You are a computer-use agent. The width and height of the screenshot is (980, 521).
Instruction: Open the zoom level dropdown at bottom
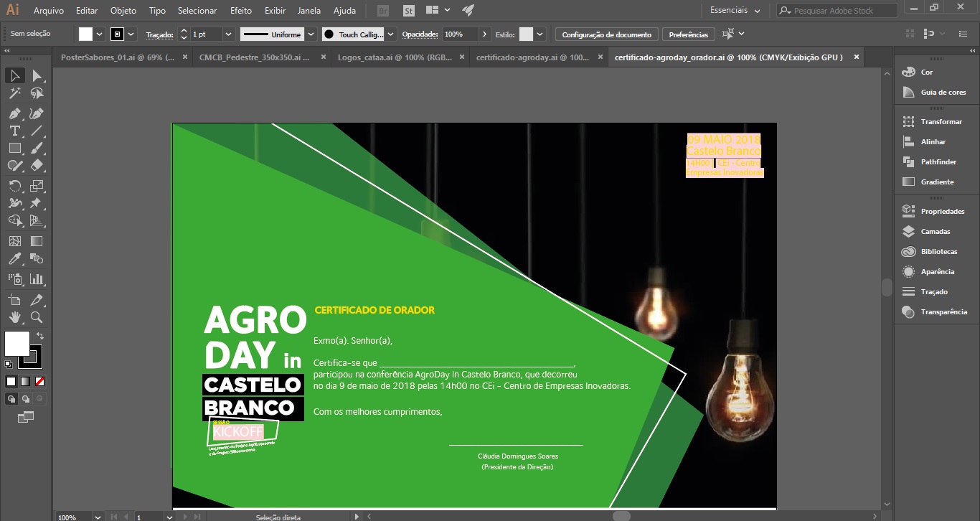tap(97, 517)
